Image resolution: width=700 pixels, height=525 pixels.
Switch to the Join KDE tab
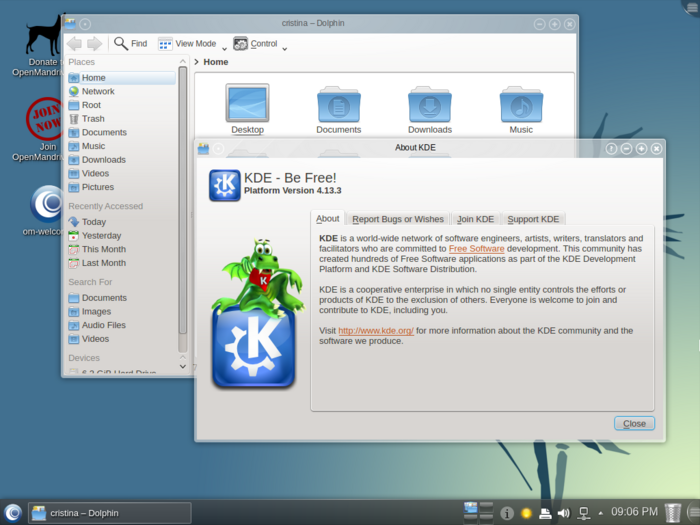click(x=475, y=219)
